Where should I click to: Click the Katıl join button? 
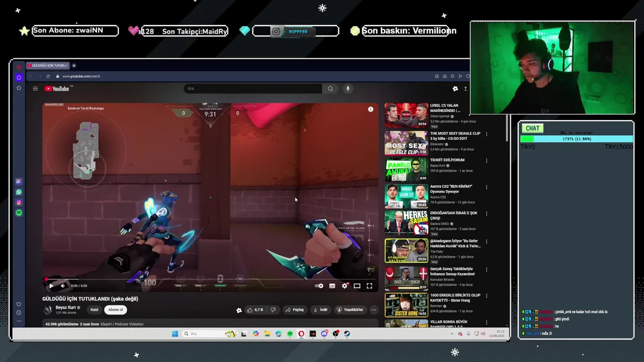(94, 310)
